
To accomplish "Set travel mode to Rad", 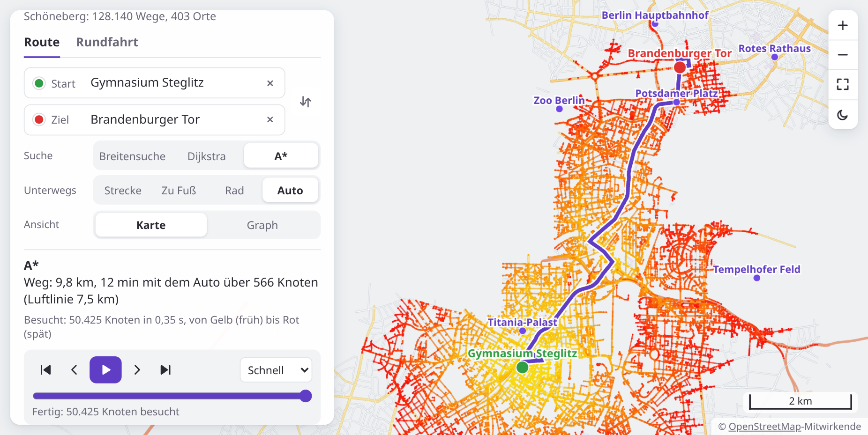I will 234,190.
